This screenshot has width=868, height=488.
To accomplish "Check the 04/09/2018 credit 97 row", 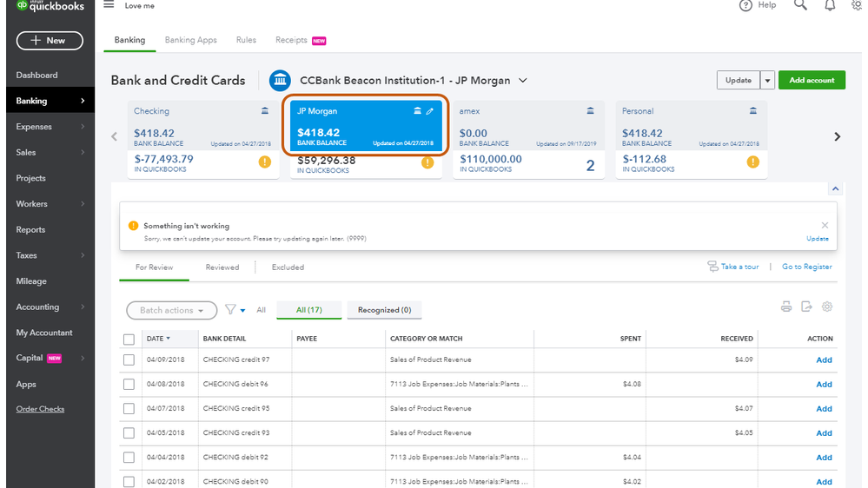I will click(129, 360).
